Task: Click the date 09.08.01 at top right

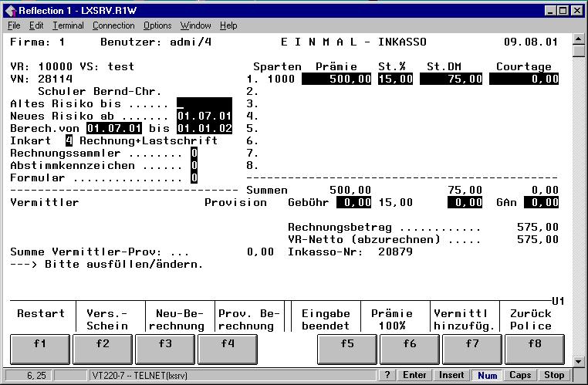Action: pos(531,42)
